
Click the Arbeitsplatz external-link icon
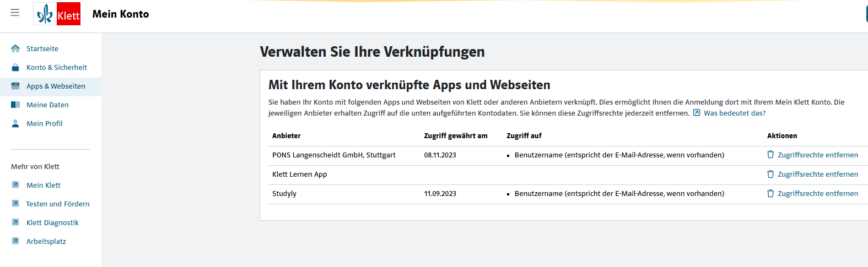[x=15, y=241]
